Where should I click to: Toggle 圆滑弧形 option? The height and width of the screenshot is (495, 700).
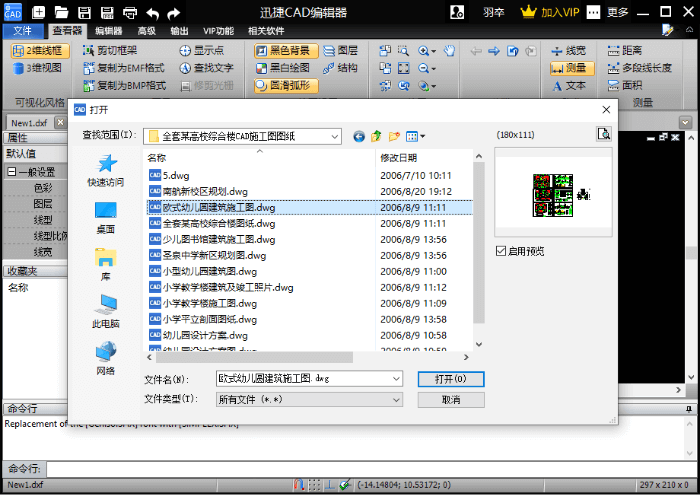pyautogui.click(x=286, y=85)
